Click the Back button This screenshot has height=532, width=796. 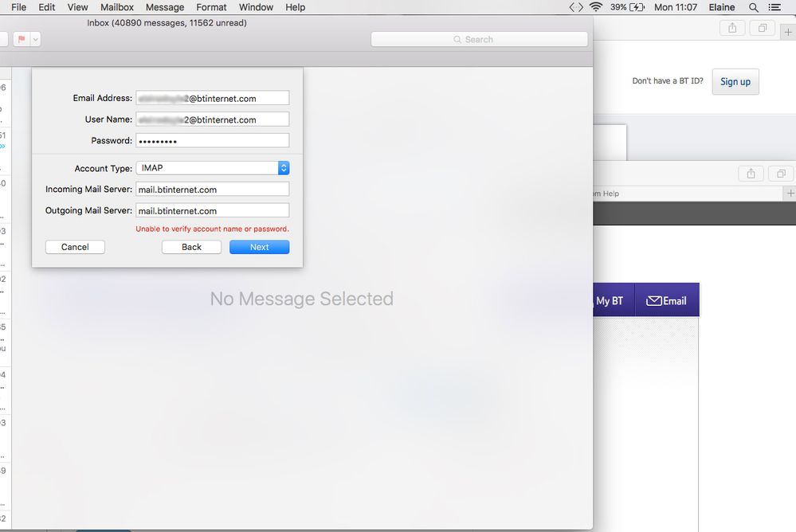click(191, 247)
